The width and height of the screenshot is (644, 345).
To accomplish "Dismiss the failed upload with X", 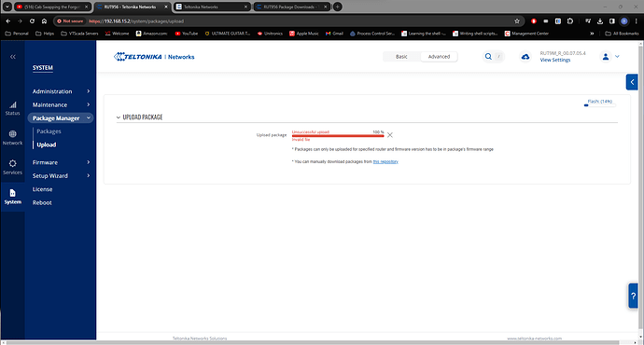I will coord(390,135).
